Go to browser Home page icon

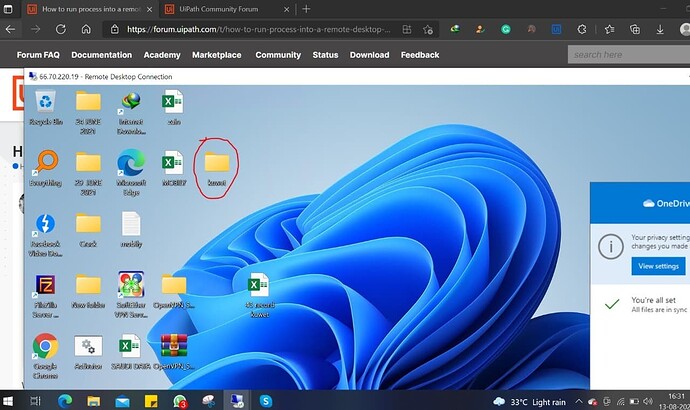point(86,29)
